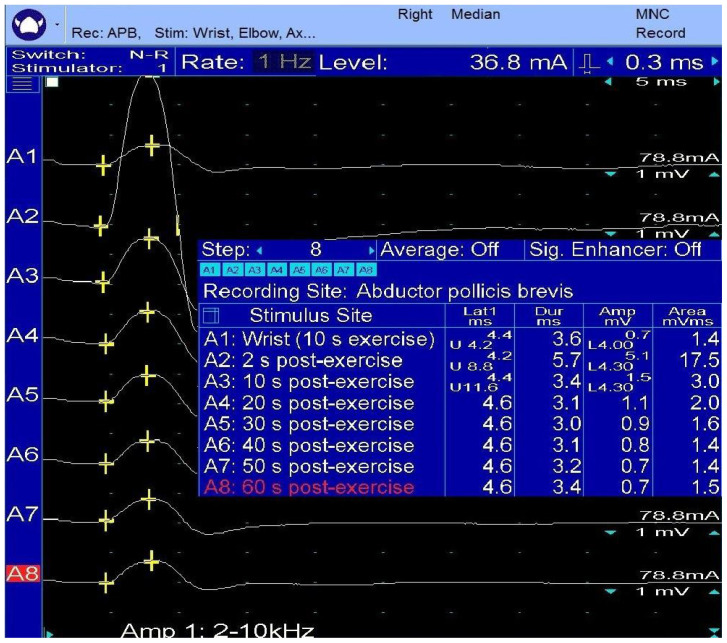Select the A4 trace label on left
This screenshot has width=727, height=643.
coord(22,335)
